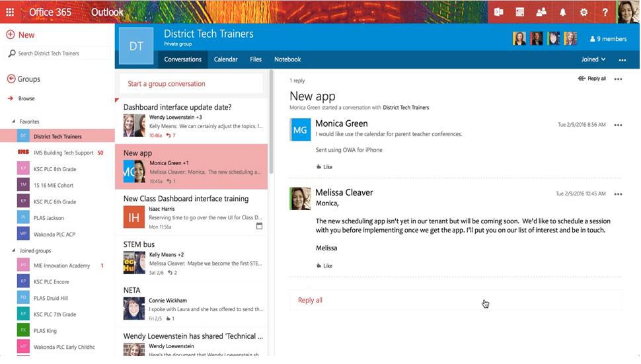
Task: Click District Tech Trainers link under New app title
Action: point(406,108)
